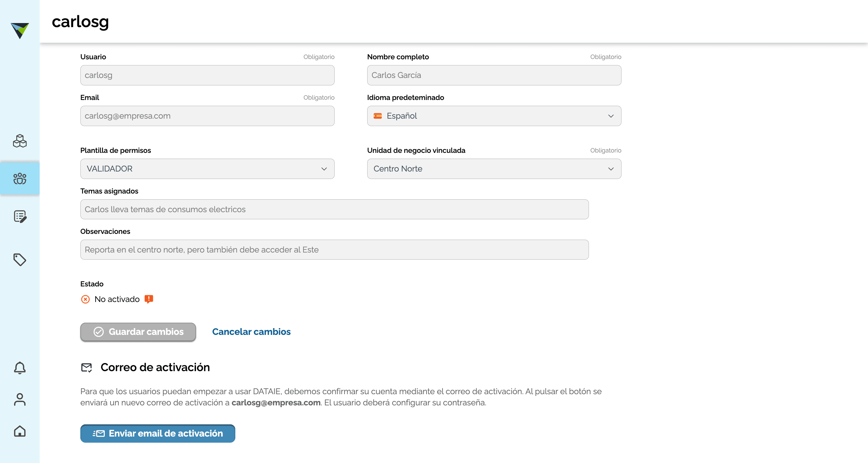Open notifications bell icon
The image size is (868, 463).
(20, 368)
